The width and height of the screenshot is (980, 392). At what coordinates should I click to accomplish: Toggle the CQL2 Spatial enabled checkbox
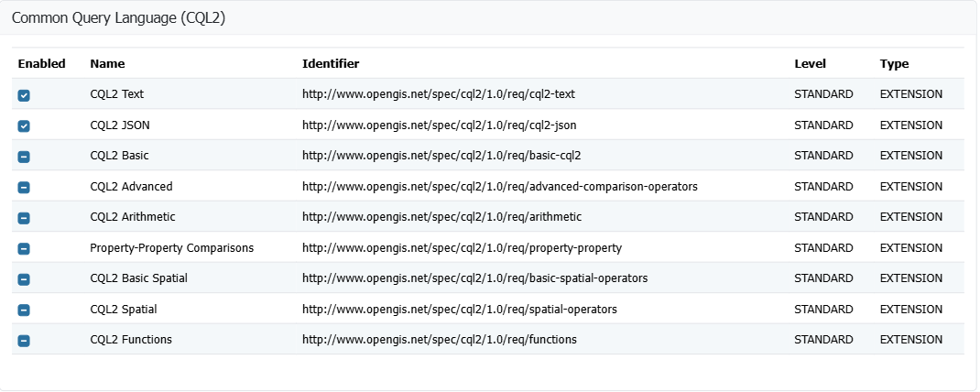tap(24, 310)
